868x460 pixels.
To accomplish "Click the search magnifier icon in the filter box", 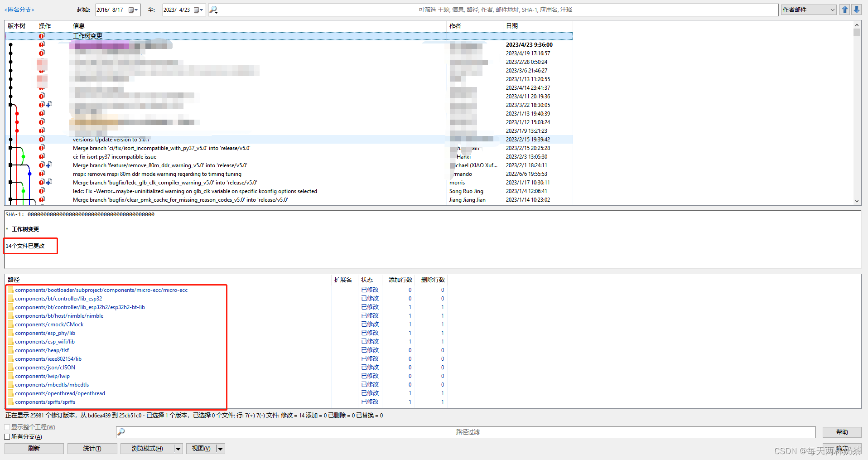I will click(213, 10).
